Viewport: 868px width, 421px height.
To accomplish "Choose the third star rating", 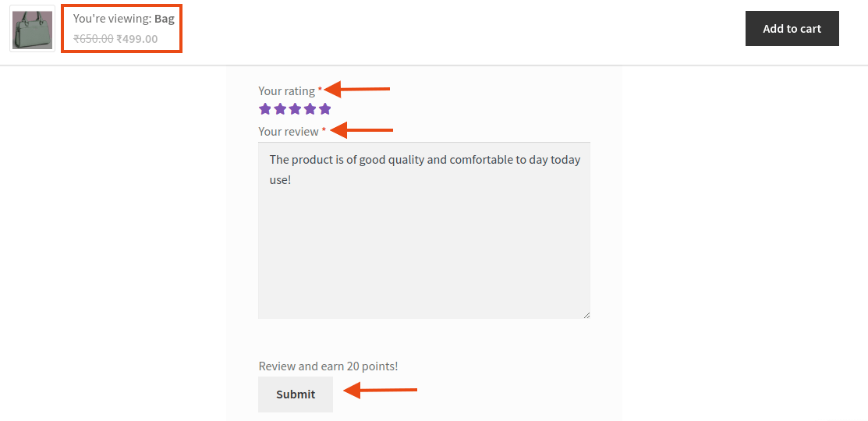I will click(x=295, y=109).
